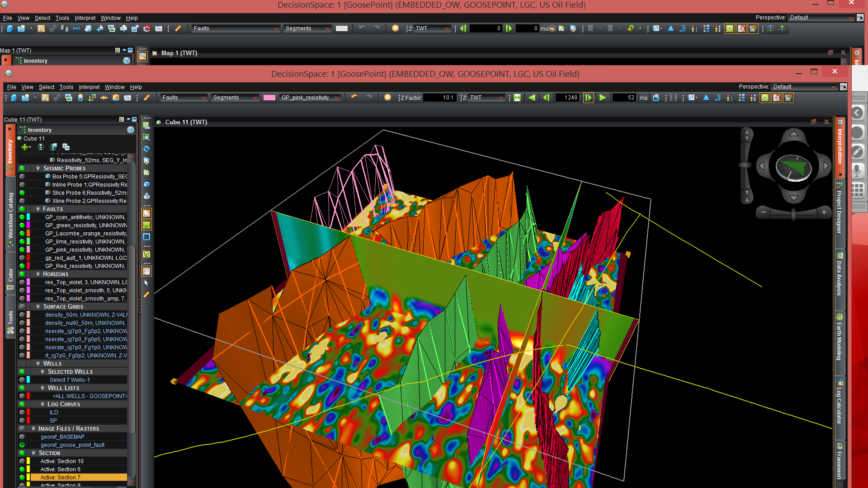Open Inventory help question mark in Cube 11 panel
This screenshot has height=488, width=868.
(131, 130)
